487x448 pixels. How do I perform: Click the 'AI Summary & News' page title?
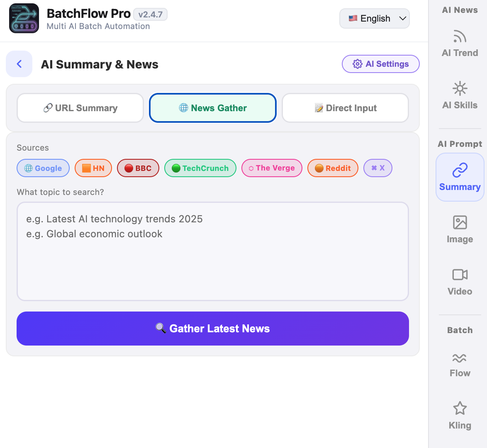(x=100, y=64)
